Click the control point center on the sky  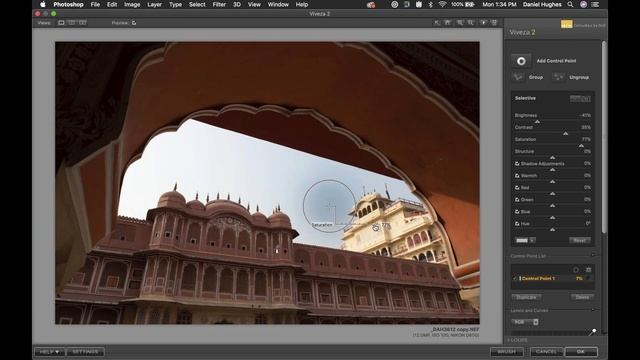tap(329, 206)
